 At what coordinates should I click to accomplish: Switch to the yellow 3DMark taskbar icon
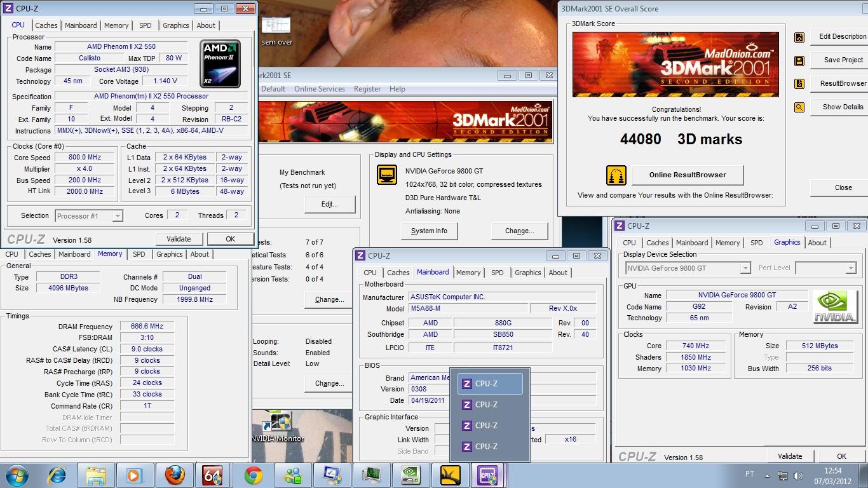pos(450,475)
